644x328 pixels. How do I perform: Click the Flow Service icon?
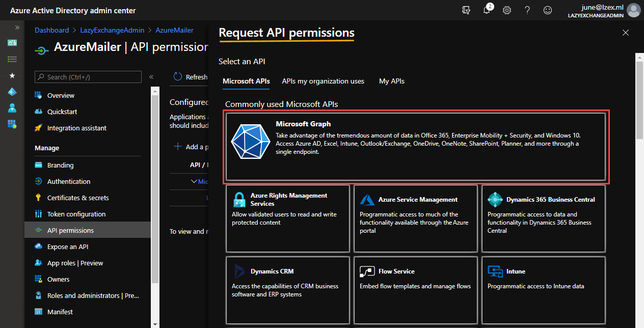[367, 271]
